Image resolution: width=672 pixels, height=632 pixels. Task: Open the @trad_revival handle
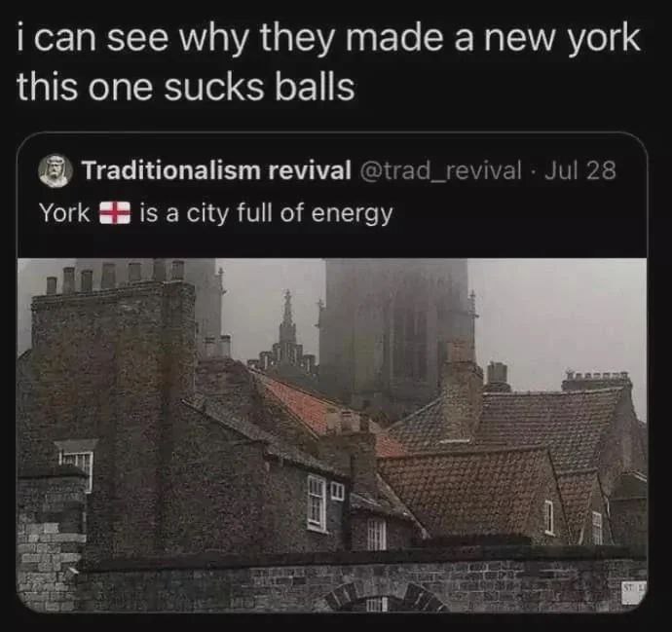click(x=442, y=170)
